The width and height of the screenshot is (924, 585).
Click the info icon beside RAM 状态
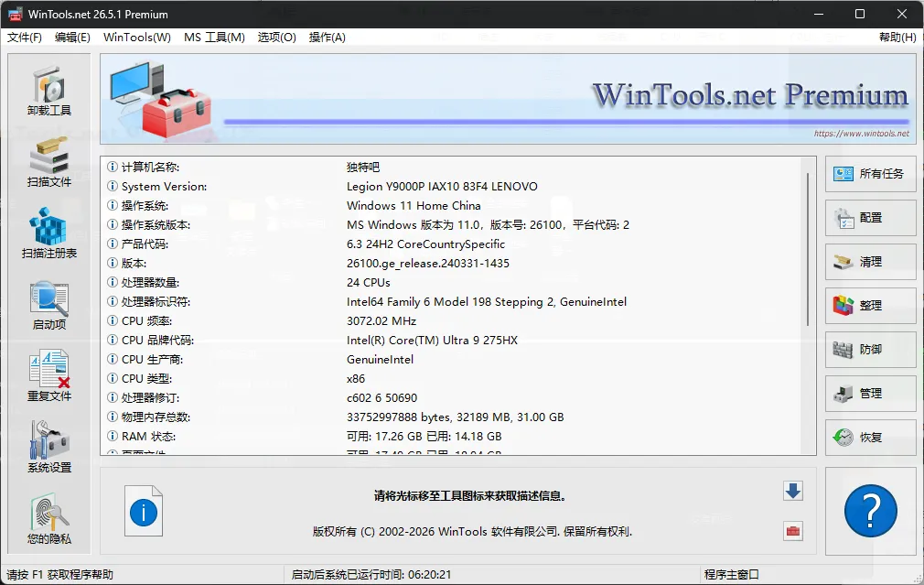click(x=112, y=437)
